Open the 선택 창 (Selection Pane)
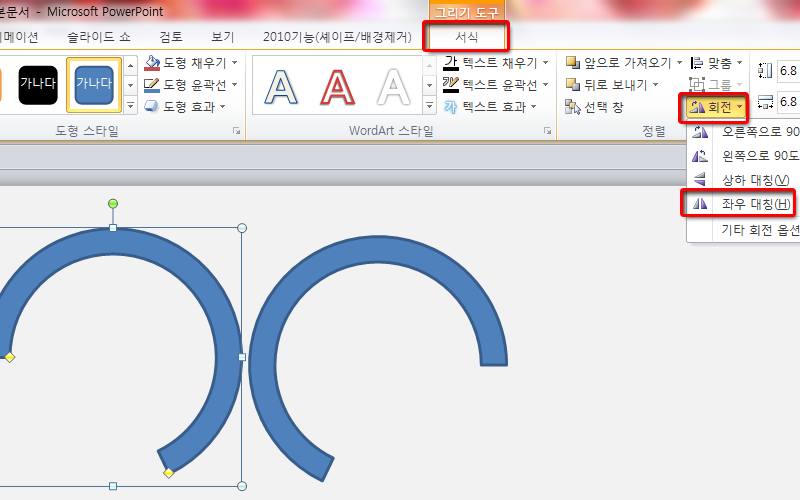 pyautogui.click(x=600, y=106)
